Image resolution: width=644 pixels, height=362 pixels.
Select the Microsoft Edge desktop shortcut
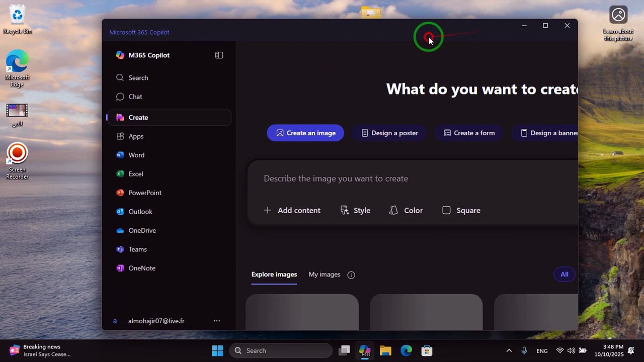[x=17, y=69]
